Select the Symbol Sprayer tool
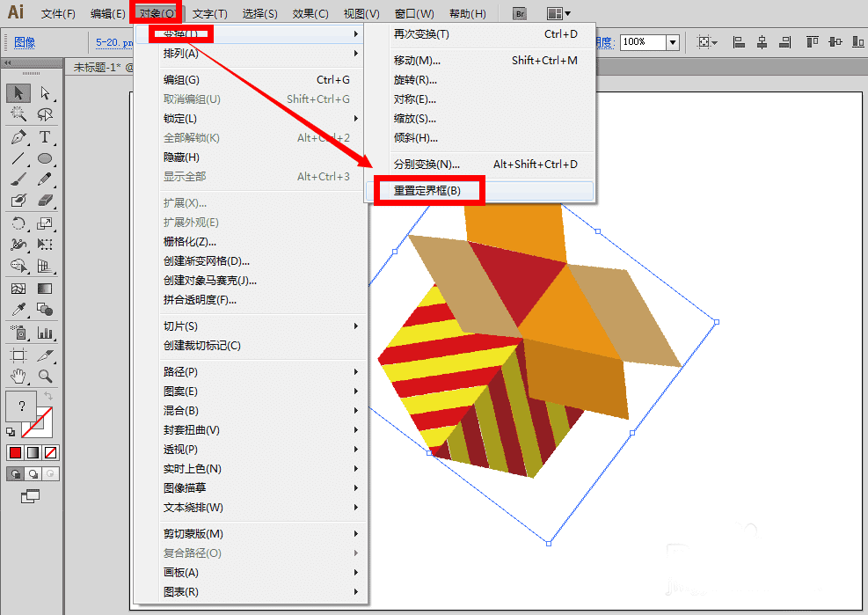Screen dimensions: 868x615 18,333
